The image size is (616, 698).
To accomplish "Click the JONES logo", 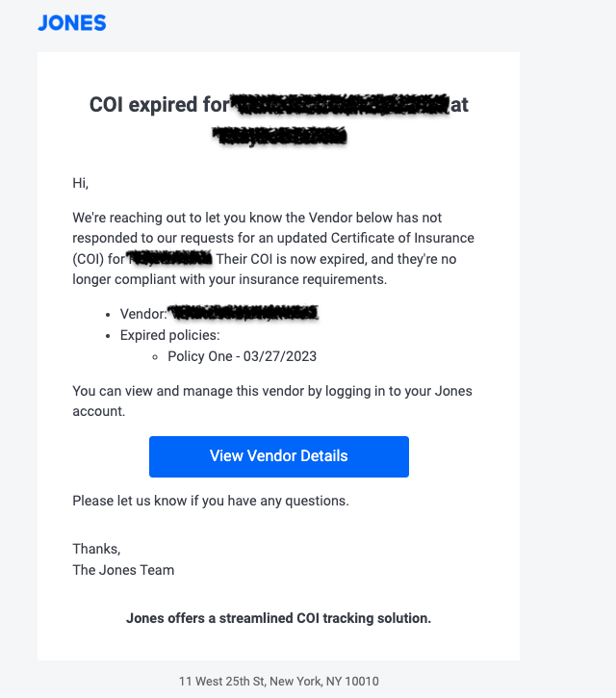I will point(72,23).
